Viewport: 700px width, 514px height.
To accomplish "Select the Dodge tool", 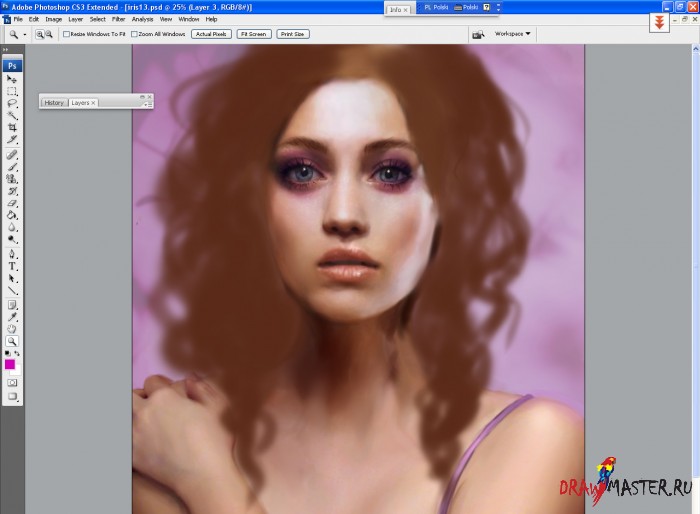I will [12, 239].
